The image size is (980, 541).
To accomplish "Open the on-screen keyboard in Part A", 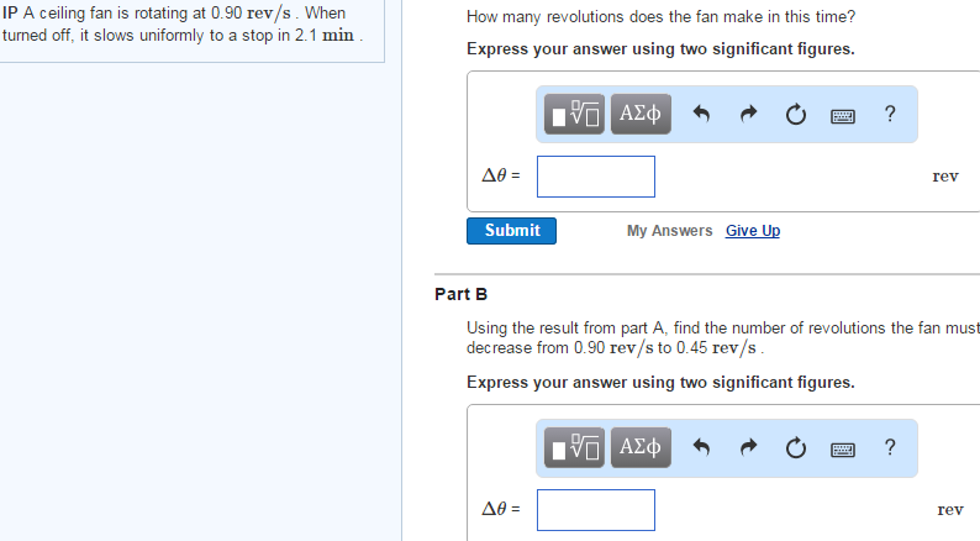I will tap(842, 115).
